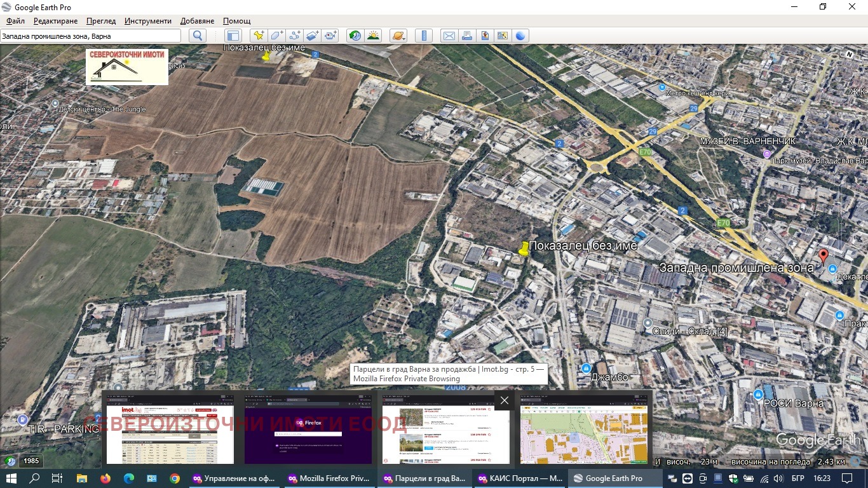Expand the Добавяне menu
Image resolution: width=868 pixels, height=488 pixels.
pos(197,21)
